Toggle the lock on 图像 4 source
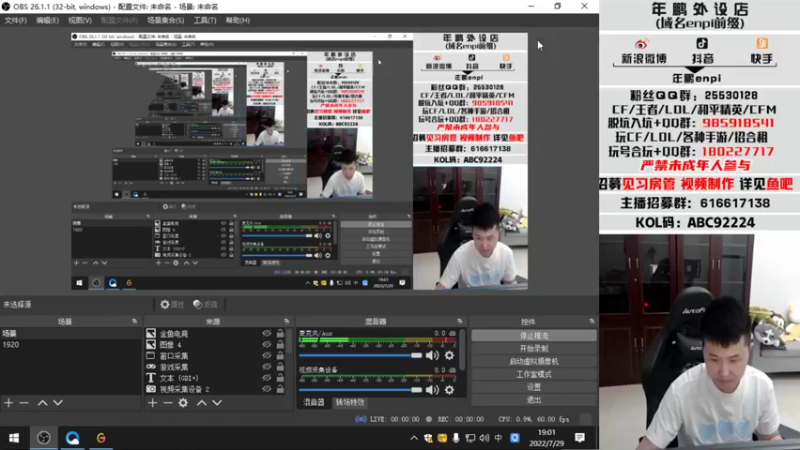The height and width of the screenshot is (450, 800). (x=280, y=344)
